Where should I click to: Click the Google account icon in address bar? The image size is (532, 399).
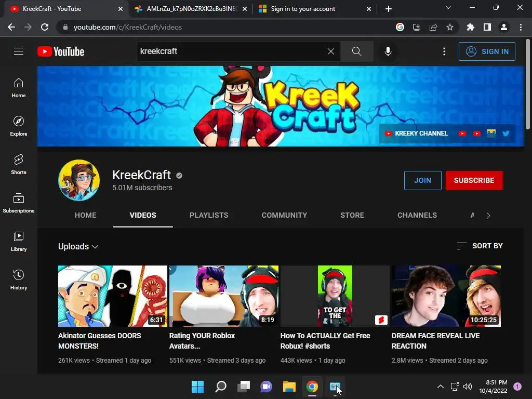click(400, 27)
